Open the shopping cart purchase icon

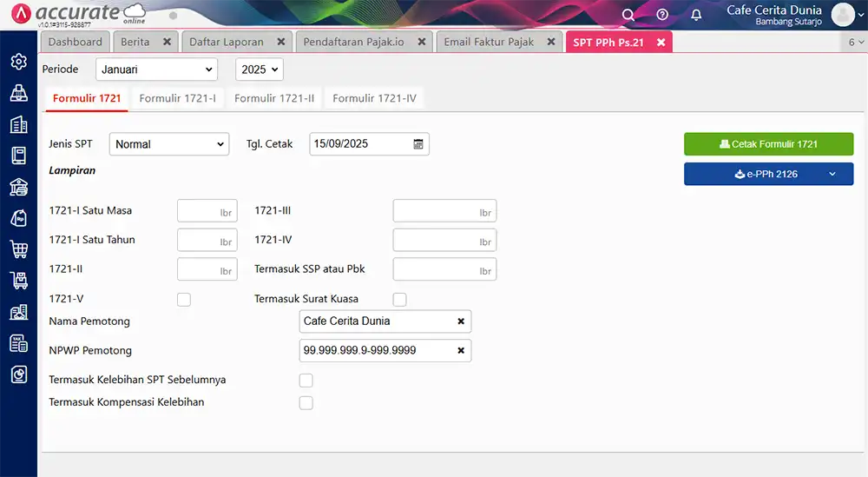[19, 249]
